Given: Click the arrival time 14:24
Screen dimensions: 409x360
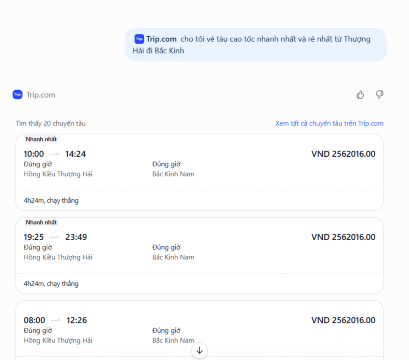Looking at the screenshot, I should pos(76,154).
